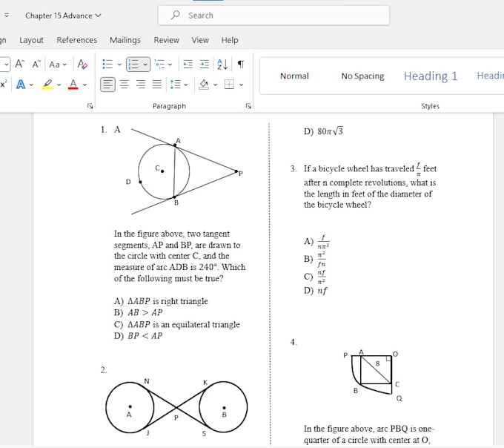Open Borders dropdown arrow

[x=241, y=85]
